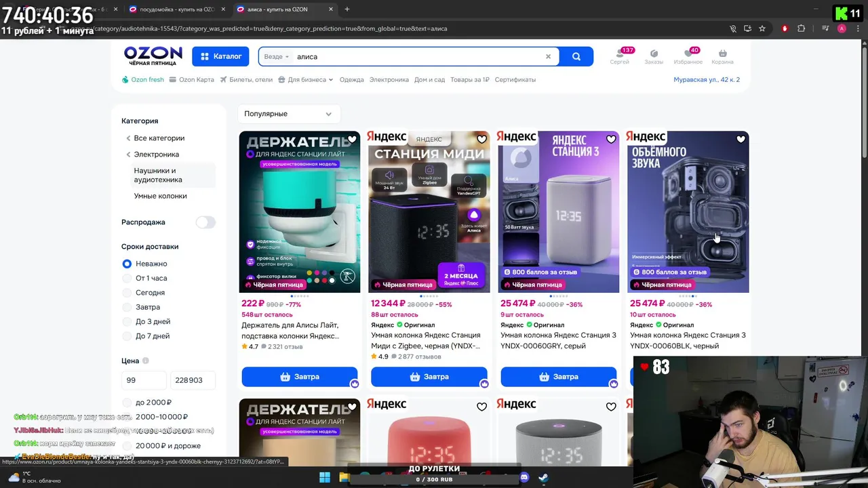Open a new browser tab with plus
Screen dimensions: 868x488
[x=347, y=9]
